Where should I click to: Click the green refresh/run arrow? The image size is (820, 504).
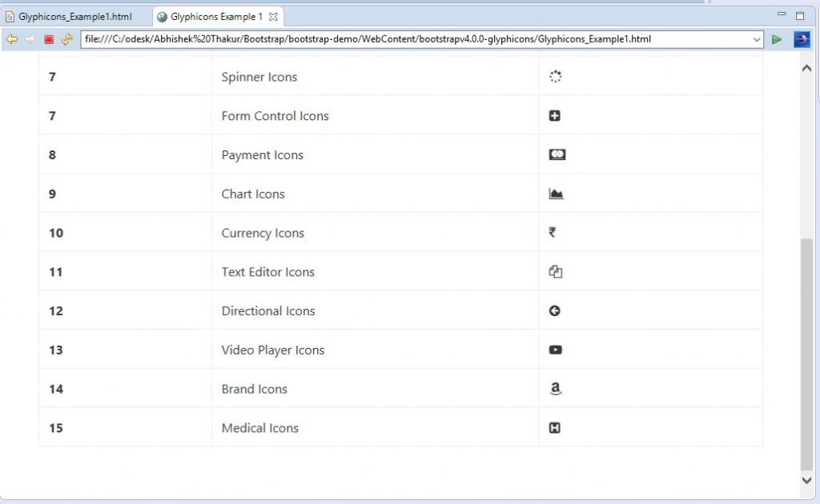coord(777,38)
